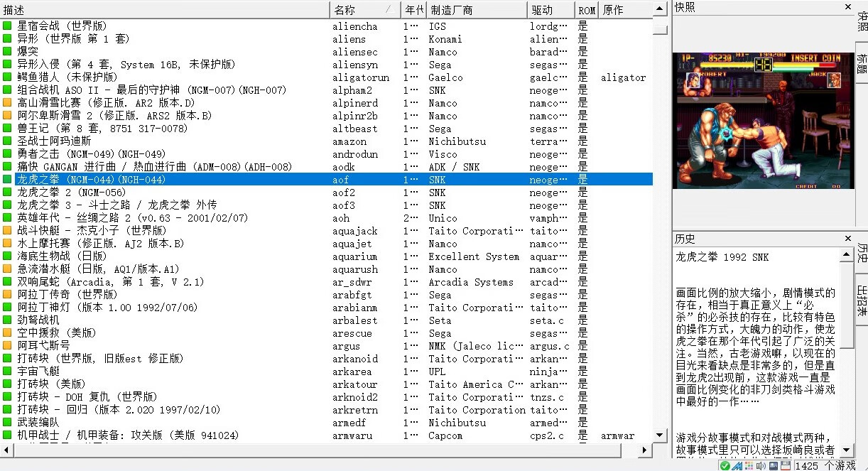Image resolution: width=868 pixels, height=471 pixels.
Task: Click green icon beside 双响尾蛇 row
Action: click(8, 282)
